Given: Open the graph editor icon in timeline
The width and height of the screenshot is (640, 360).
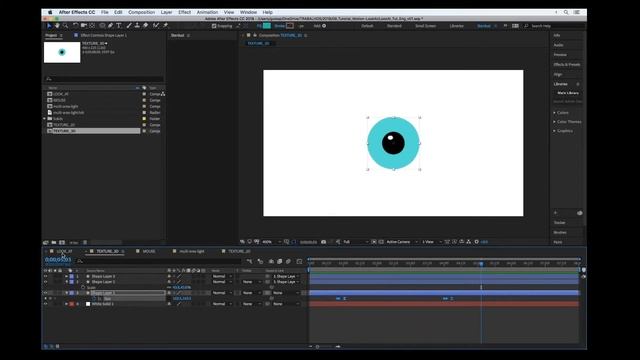Looking at the screenshot, I should pyautogui.click(x=299, y=261).
